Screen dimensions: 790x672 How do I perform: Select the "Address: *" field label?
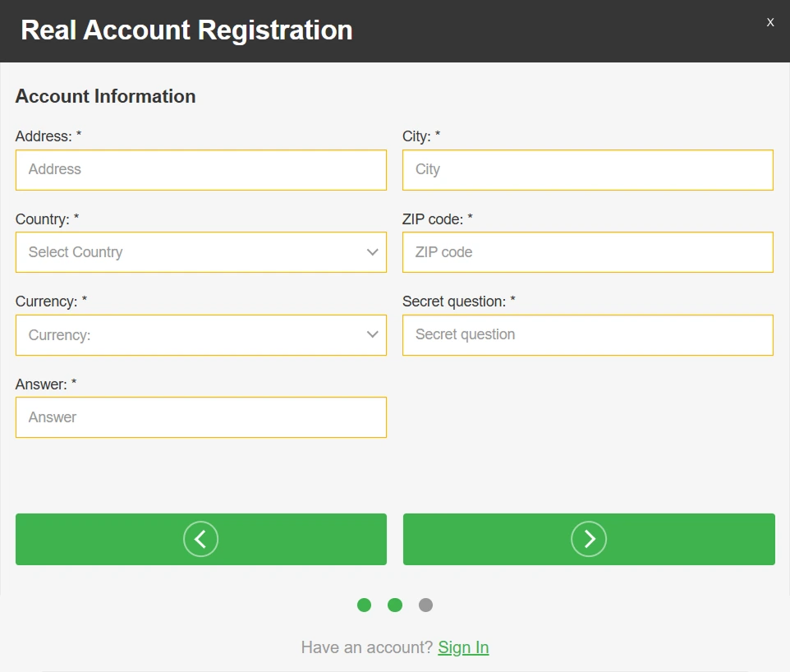(x=48, y=136)
